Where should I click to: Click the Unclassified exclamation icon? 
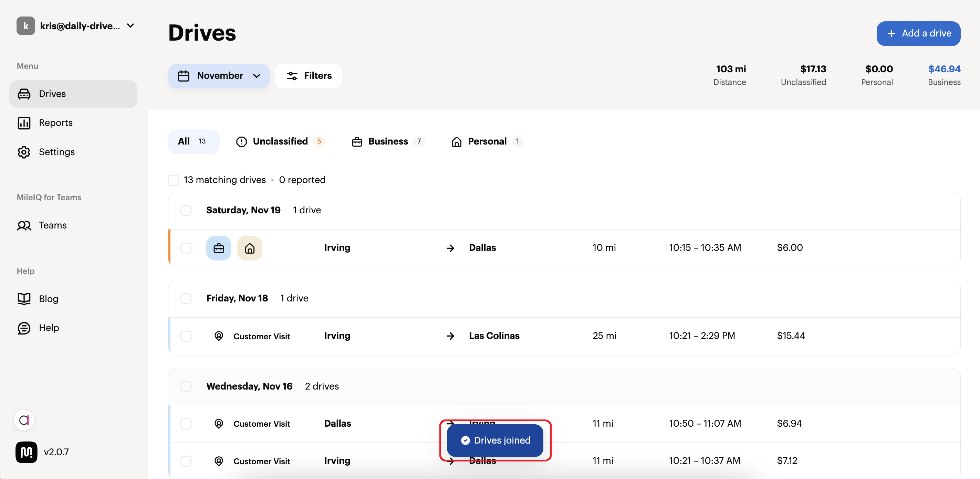pos(241,142)
